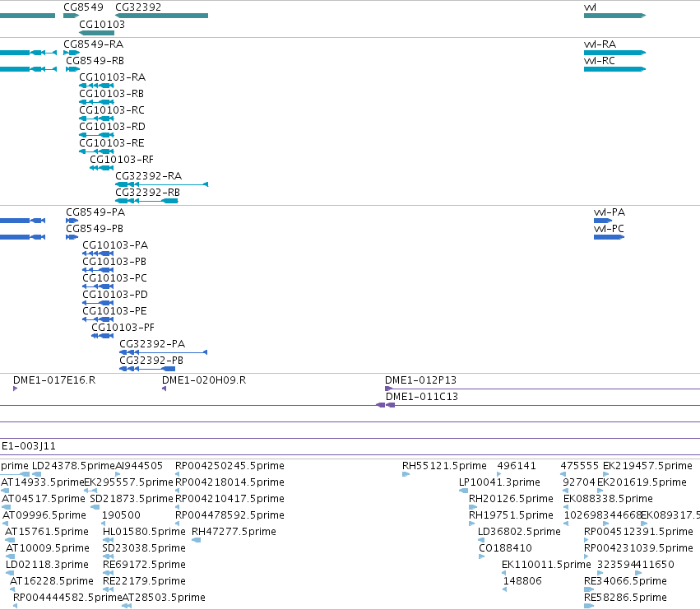
Task: Click EST RE34066.5prime
Action: [625, 581]
